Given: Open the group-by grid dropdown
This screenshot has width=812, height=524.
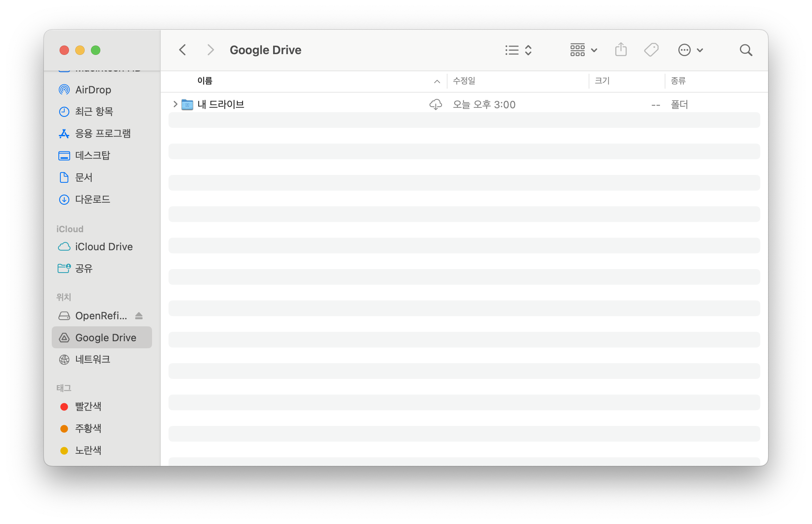Looking at the screenshot, I should coord(584,50).
